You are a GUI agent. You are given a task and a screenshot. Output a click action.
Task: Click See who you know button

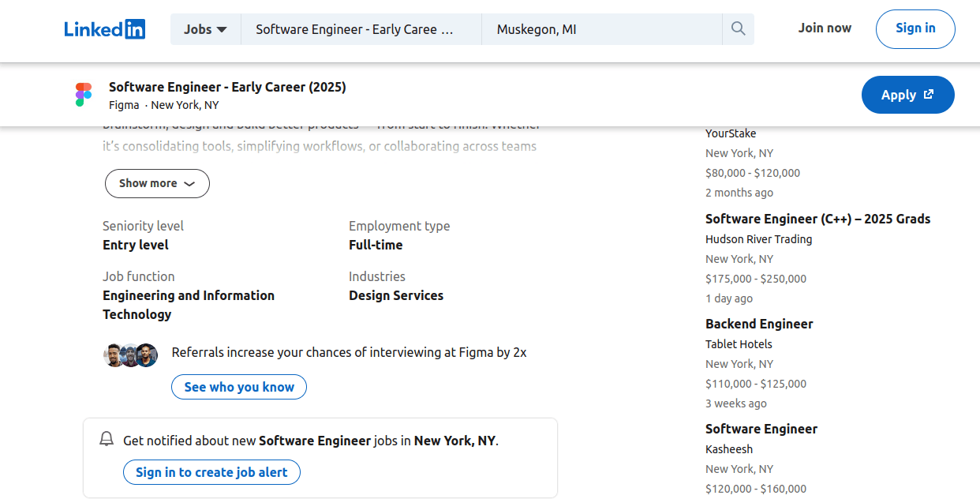click(239, 387)
